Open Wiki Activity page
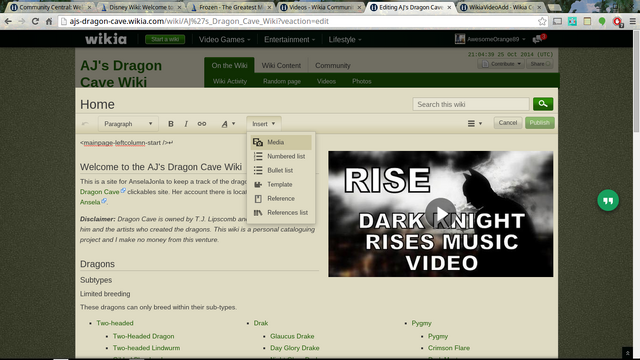The height and width of the screenshot is (360, 640). tap(230, 81)
